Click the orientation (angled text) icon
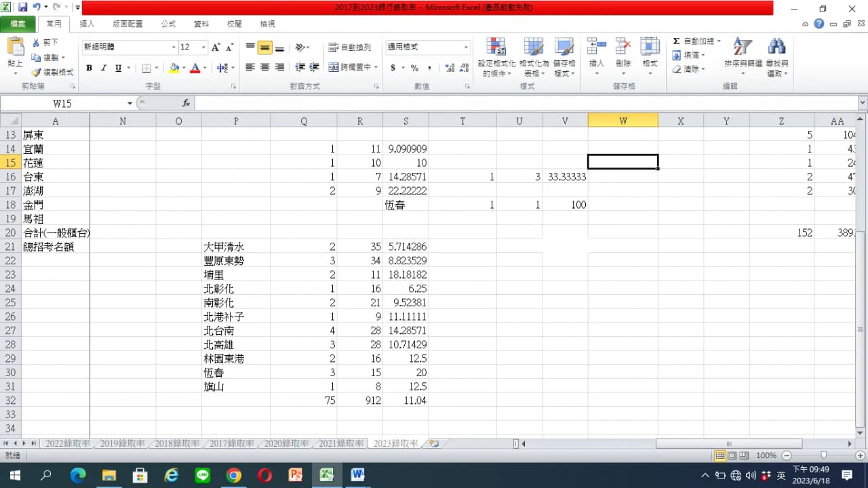 click(300, 47)
